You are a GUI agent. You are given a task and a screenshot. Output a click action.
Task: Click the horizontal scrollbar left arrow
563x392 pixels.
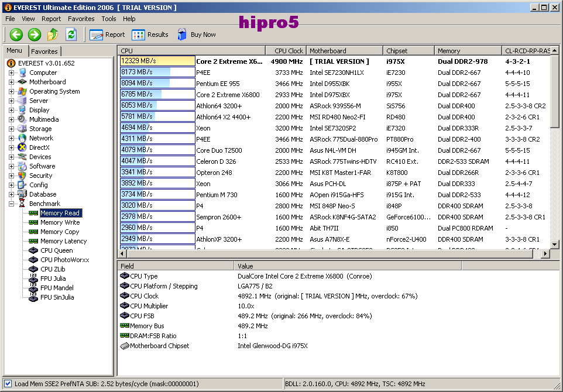(x=122, y=253)
